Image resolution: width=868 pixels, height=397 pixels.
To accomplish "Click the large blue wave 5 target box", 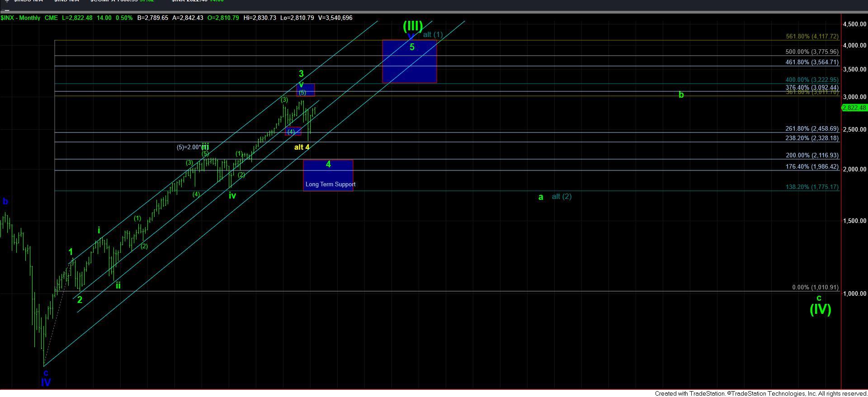I will pyautogui.click(x=409, y=61).
